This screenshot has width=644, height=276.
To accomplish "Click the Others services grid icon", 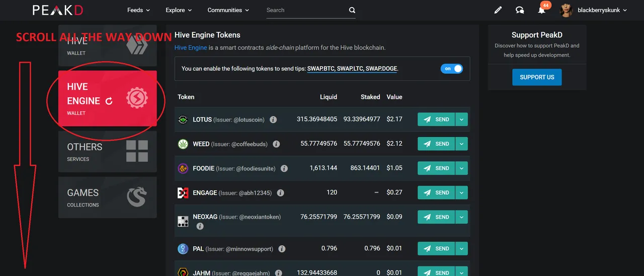I will point(137,151).
